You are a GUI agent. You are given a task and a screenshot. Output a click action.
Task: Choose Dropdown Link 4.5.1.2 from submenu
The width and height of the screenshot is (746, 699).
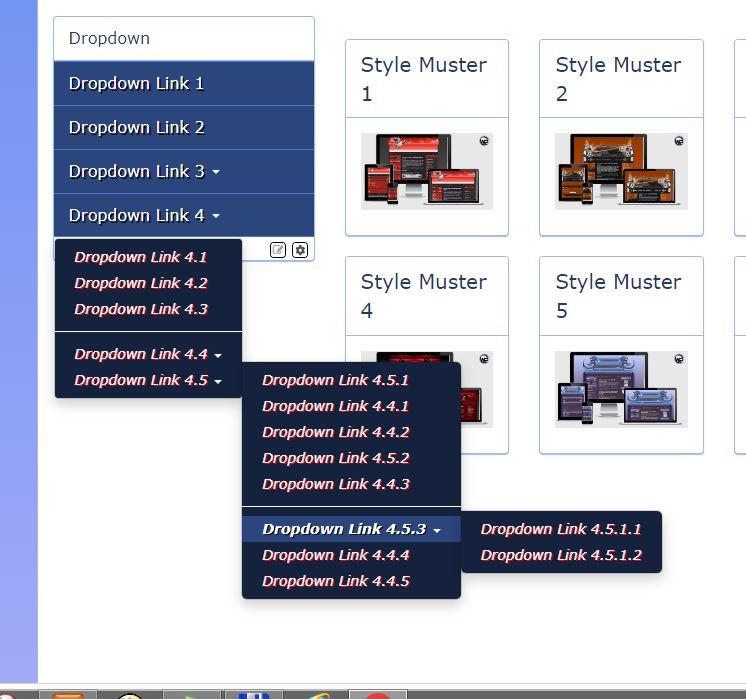pyautogui.click(x=560, y=555)
